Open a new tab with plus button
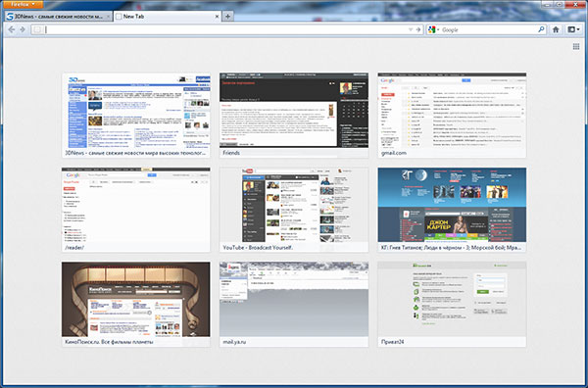 (x=227, y=16)
